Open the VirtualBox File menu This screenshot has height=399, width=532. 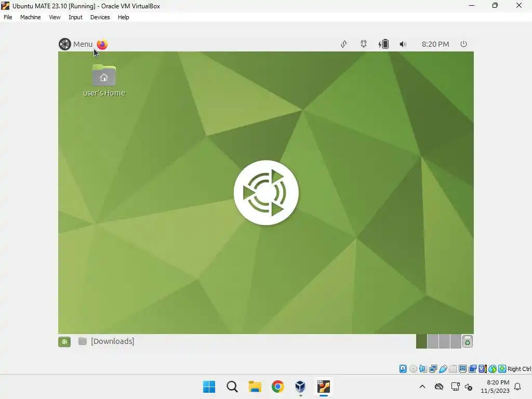(8, 17)
